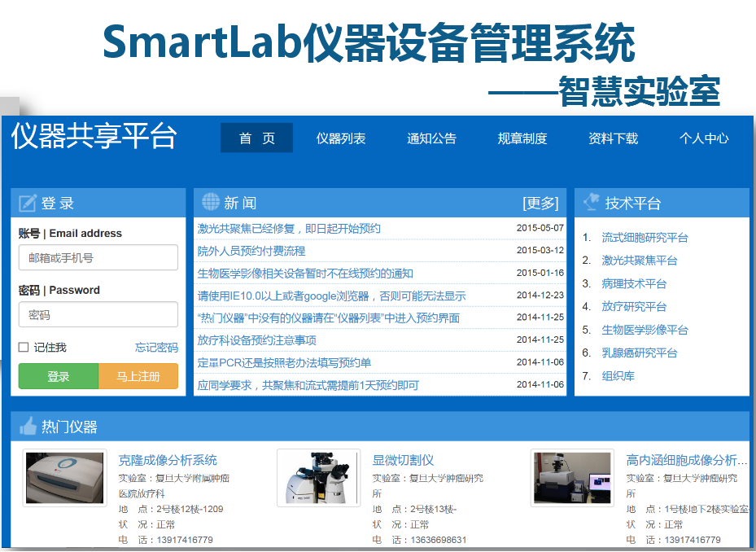This screenshot has height=552, width=756.
Task: Click the thumbs-up icon beside 热门仪器
Action: coord(28,426)
